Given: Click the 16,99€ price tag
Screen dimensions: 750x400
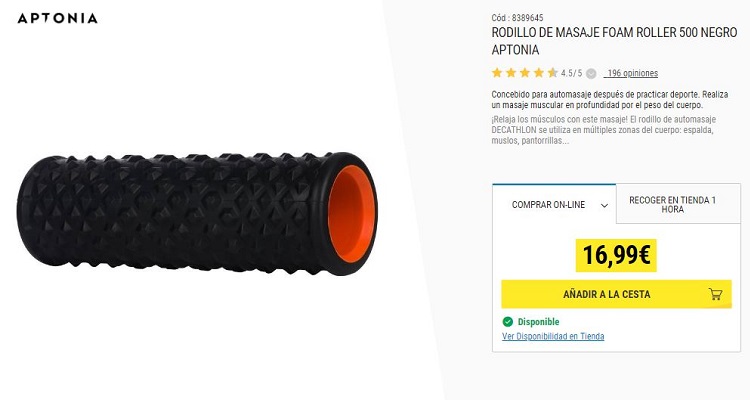Looking at the screenshot, I should (616, 255).
